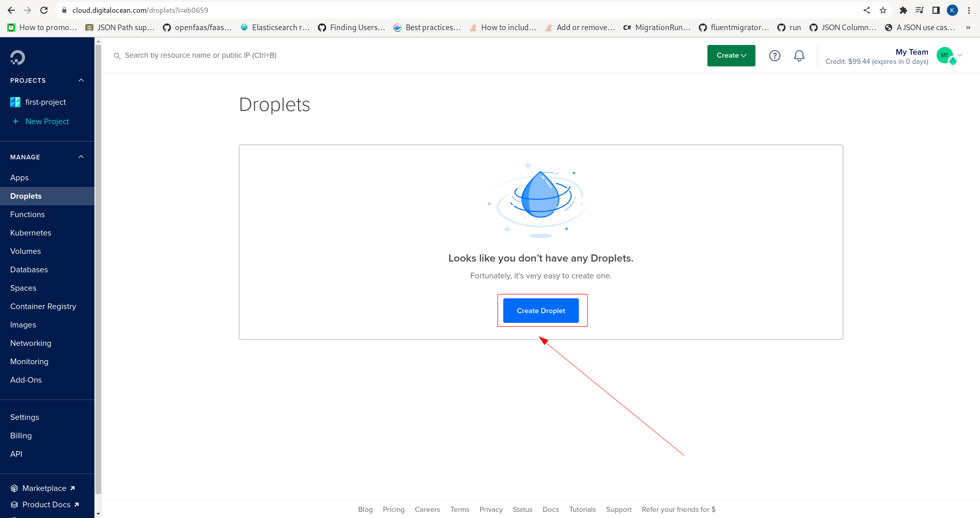Expand the account menu chevron
The image size is (980, 518).
click(x=960, y=55)
